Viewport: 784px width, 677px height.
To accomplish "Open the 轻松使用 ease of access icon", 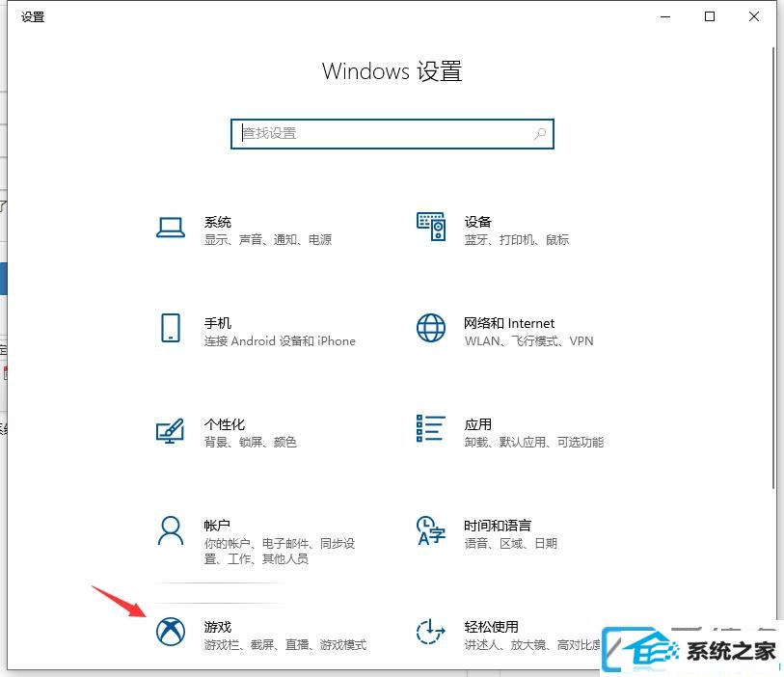I will point(431,632).
